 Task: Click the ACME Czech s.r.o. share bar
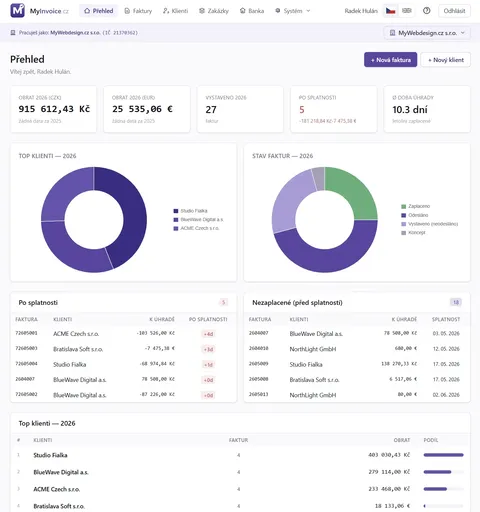(x=443, y=489)
